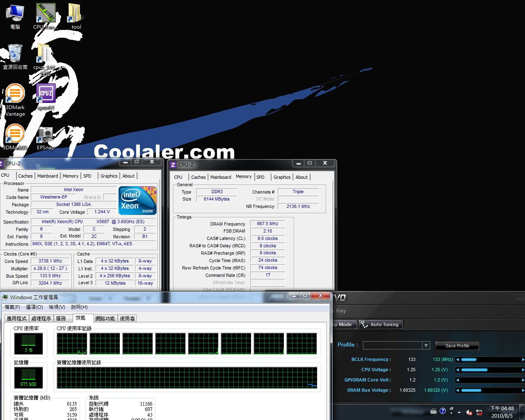
Task: Click the DRAM Bus Voltage slider track
Action: pos(491,390)
